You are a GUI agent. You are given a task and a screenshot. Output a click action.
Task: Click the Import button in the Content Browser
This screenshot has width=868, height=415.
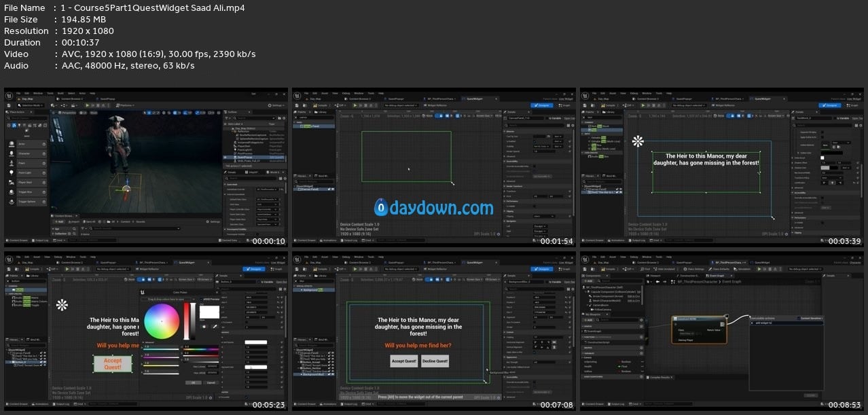coord(75,221)
